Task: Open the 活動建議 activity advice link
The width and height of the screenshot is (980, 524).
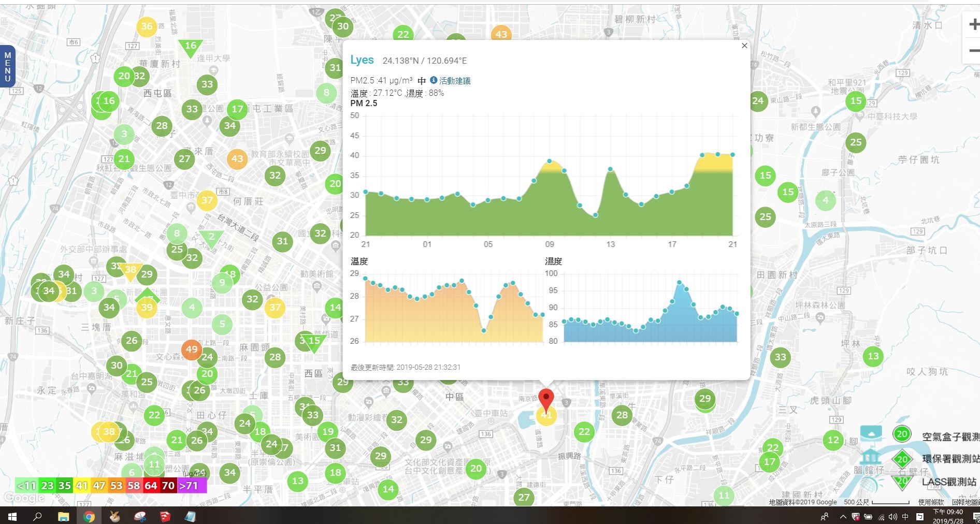Action: [x=455, y=81]
